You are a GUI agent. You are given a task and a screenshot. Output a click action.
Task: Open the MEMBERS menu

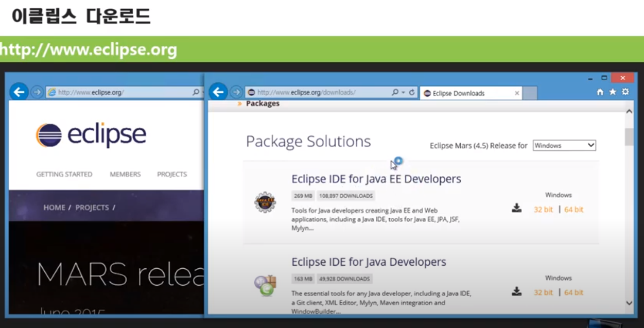[125, 175]
